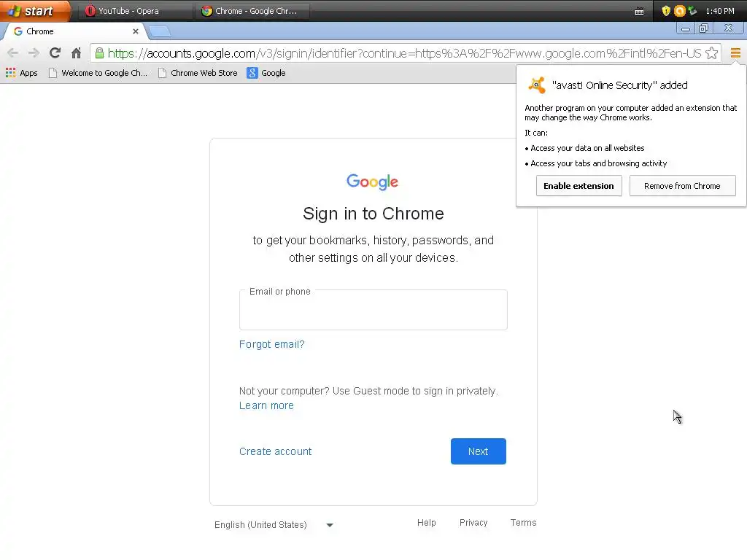The width and height of the screenshot is (747, 560).
Task: Click the 1:40 PM clock
Action: pos(720,11)
